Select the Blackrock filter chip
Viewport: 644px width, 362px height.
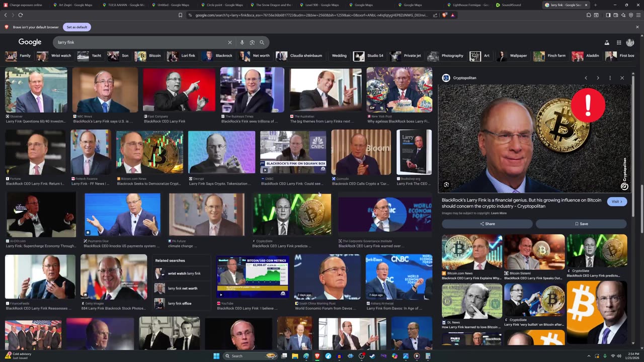click(x=217, y=56)
